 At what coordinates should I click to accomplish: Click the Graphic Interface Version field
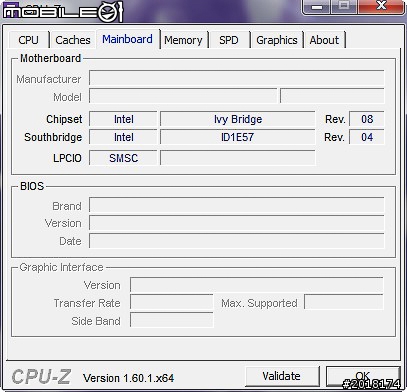tap(257, 285)
